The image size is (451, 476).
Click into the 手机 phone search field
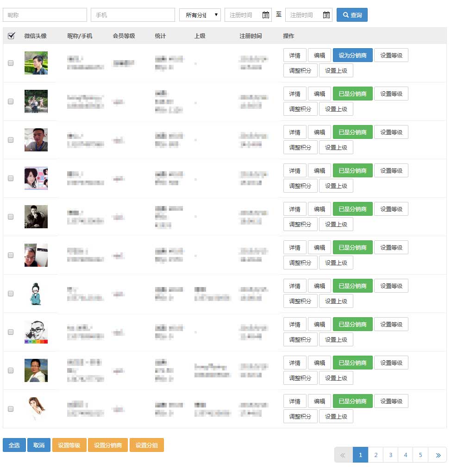[x=133, y=15]
